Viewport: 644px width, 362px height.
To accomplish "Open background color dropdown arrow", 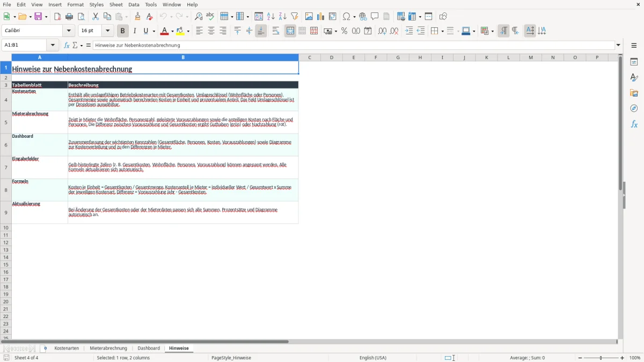I will [188, 31].
